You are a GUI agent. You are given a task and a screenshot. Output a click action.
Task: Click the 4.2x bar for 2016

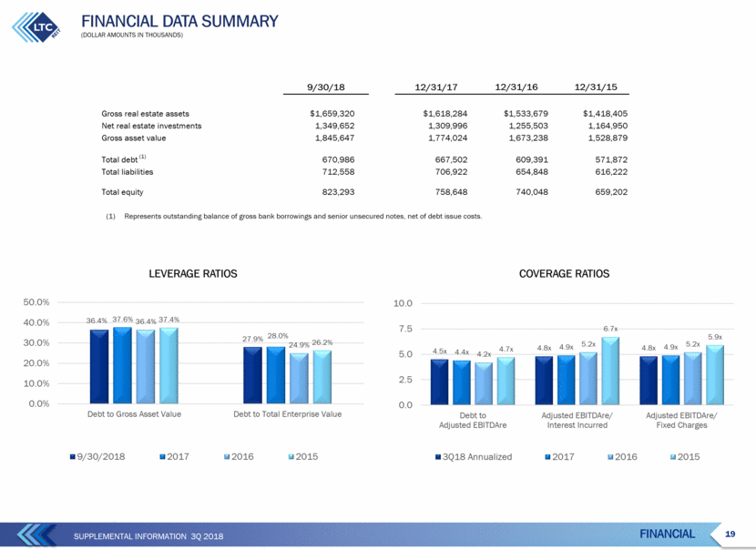pyautogui.click(x=484, y=383)
